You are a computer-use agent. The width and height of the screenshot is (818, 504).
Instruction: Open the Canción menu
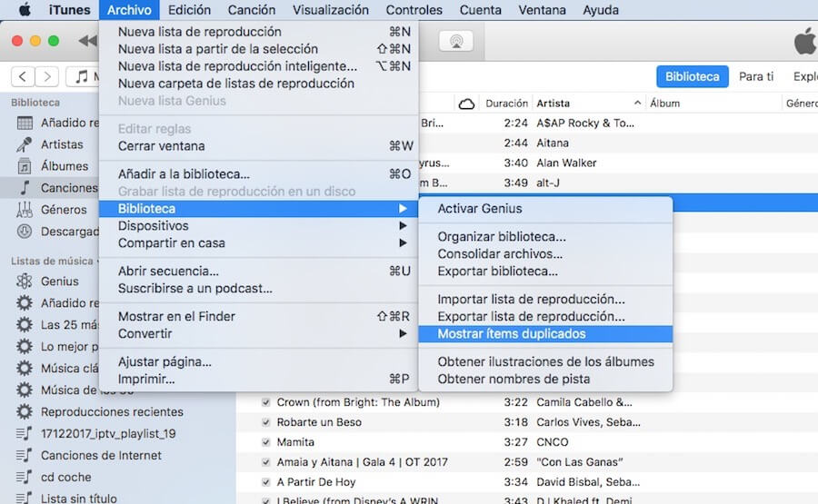(x=252, y=10)
